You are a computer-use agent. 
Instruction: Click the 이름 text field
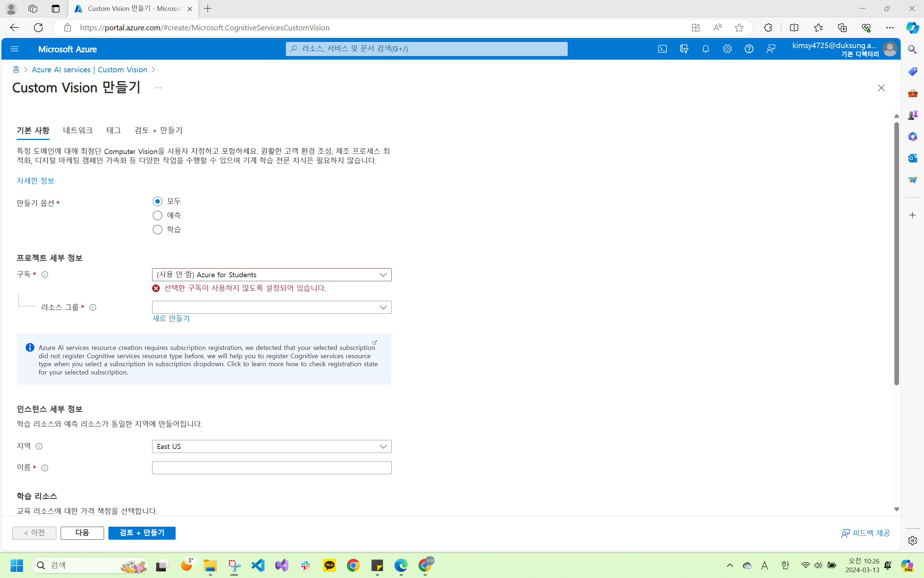(272, 468)
